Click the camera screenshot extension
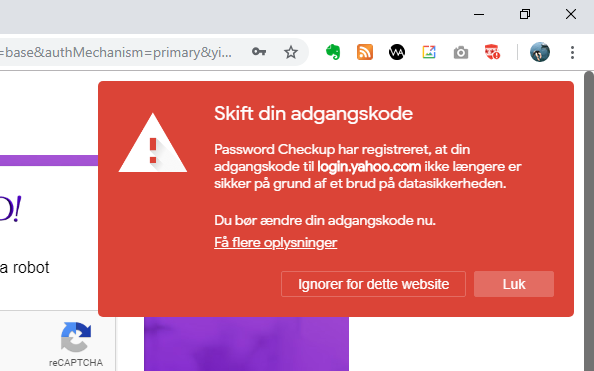 click(x=461, y=52)
